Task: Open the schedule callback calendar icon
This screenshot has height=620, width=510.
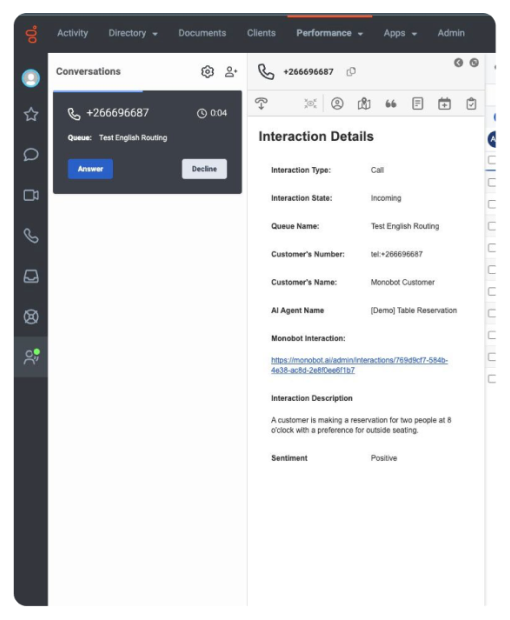Action: (x=444, y=104)
